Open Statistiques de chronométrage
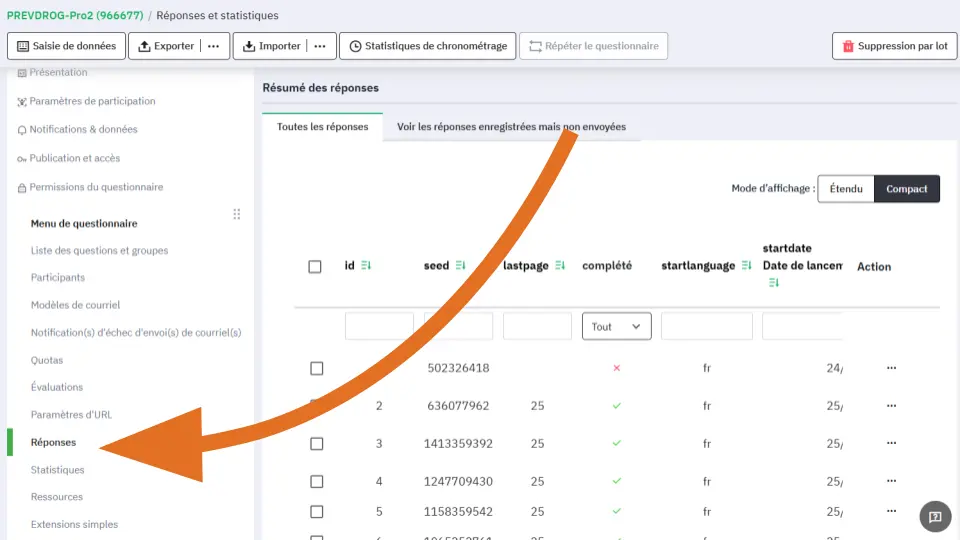 click(427, 46)
